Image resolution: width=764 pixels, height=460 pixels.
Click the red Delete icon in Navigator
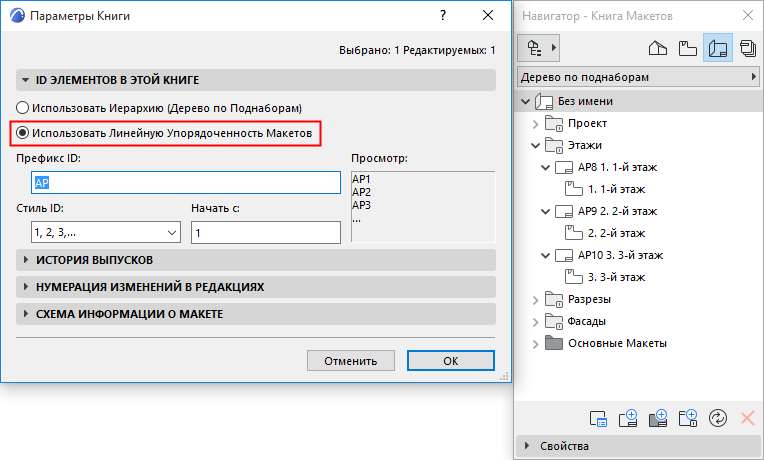(x=747, y=418)
